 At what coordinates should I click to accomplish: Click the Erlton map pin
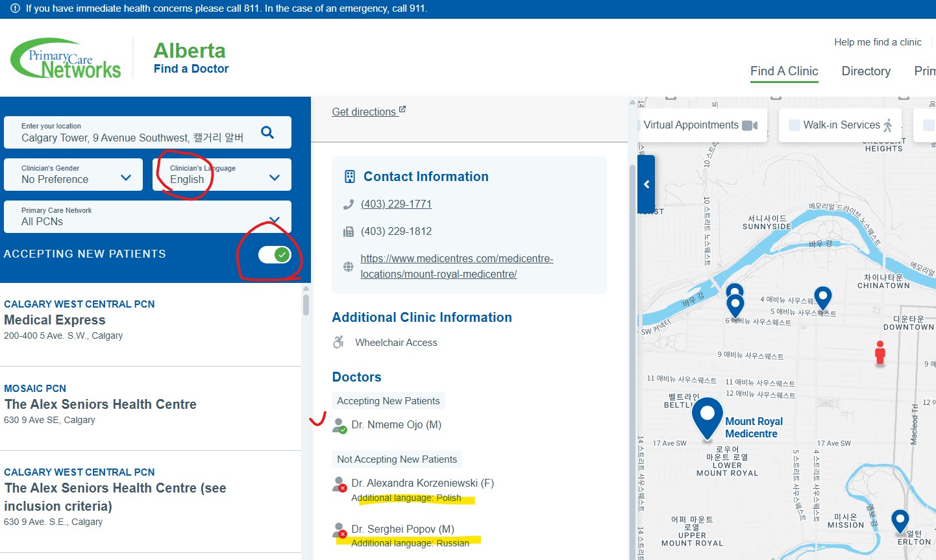coord(899,520)
